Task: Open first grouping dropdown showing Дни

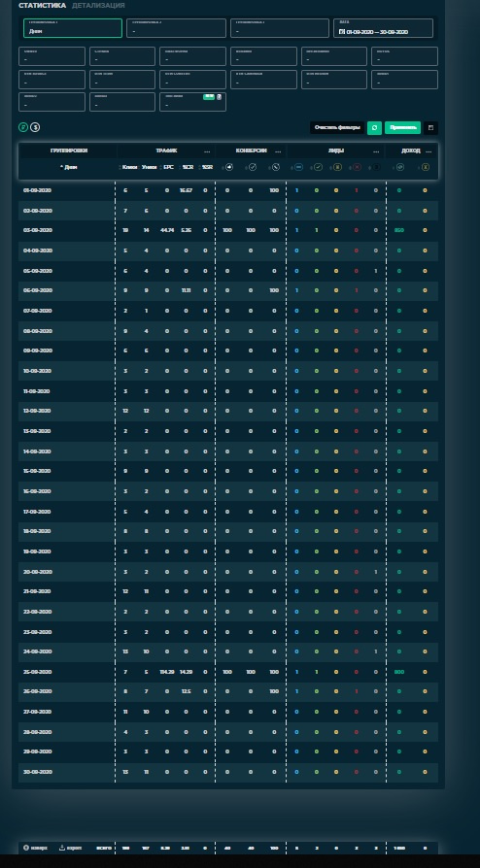Action: [x=73, y=28]
